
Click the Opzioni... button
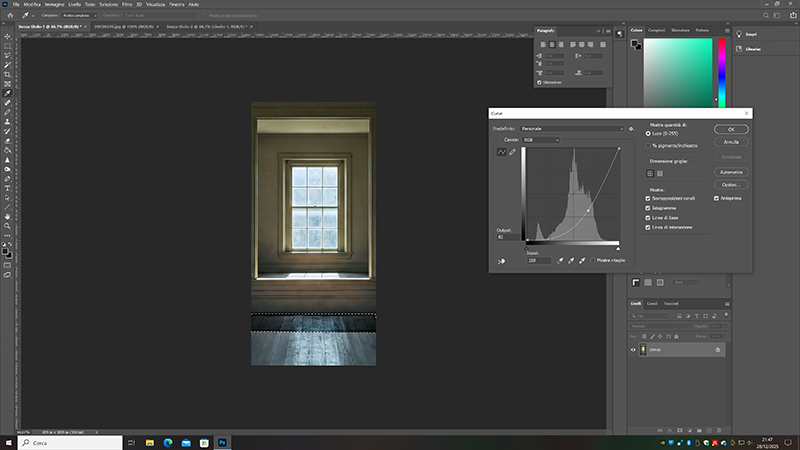pyautogui.click(x=731, y=185)
